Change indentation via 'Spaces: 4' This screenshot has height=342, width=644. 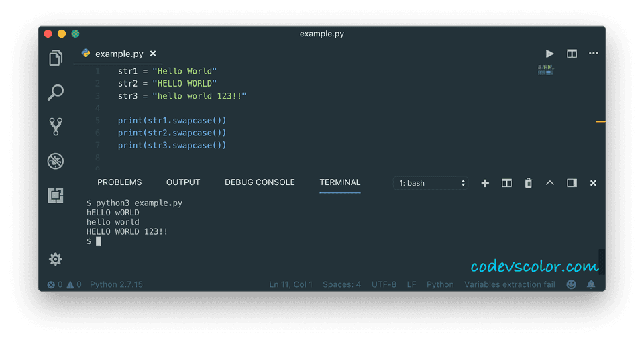(x=341, y=284)
